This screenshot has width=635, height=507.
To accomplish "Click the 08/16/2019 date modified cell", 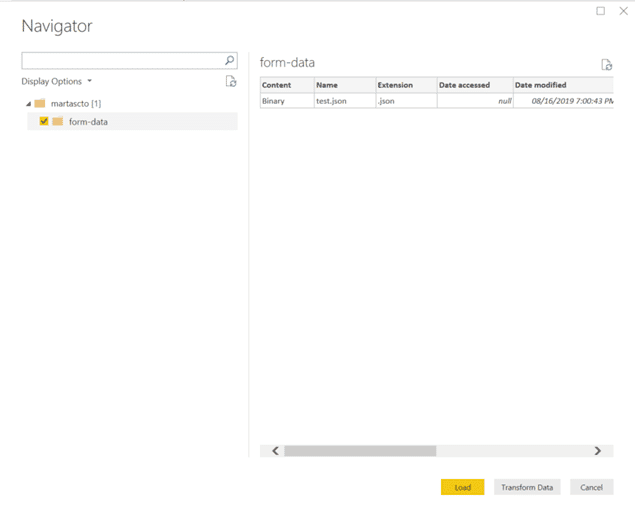I will (563, 101).
